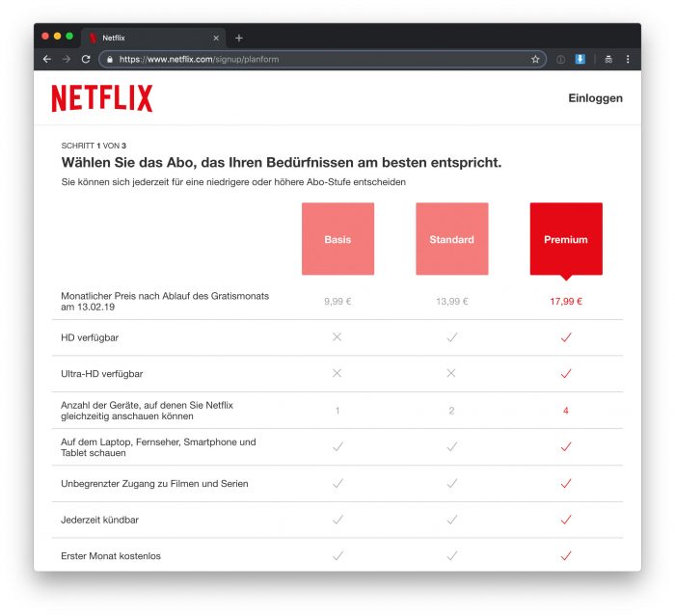Click Basis checkmark for Erster Monat kostenlos

point(337,555)
